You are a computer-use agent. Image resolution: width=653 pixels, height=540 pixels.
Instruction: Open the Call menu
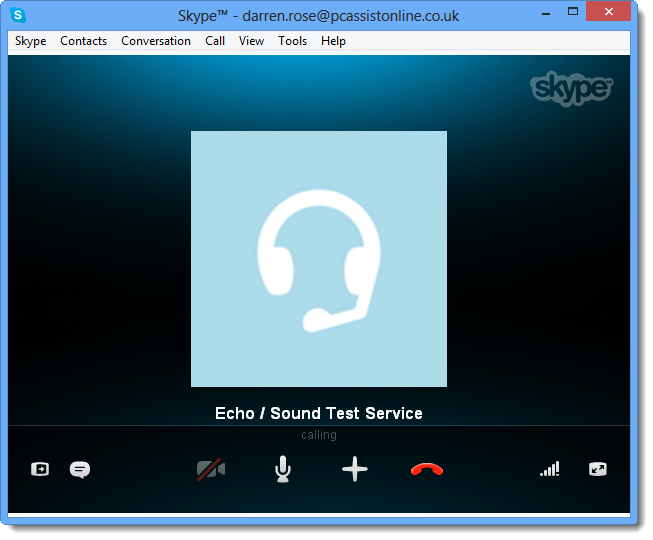215,41
